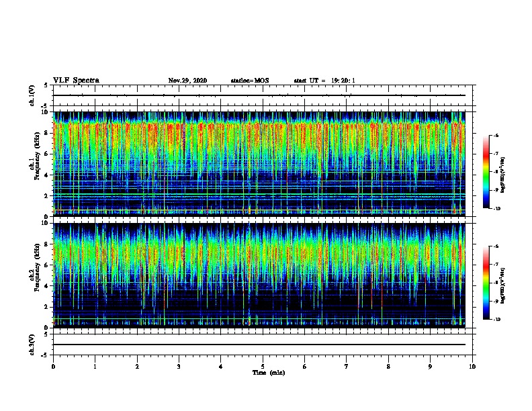Click inside the ch.2 spectrogram panel
The height and width of the screenshot is (411, 532).
click(259, 275)
